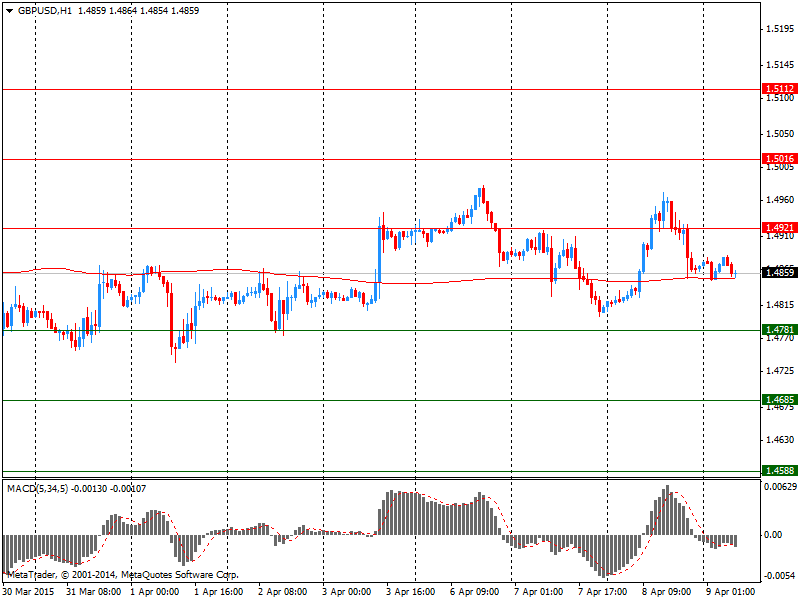Image resolution: width=800 pixels, height=600 pixels.
Task: Click the 1.5112 red price label
Action: tap(779, 88)
